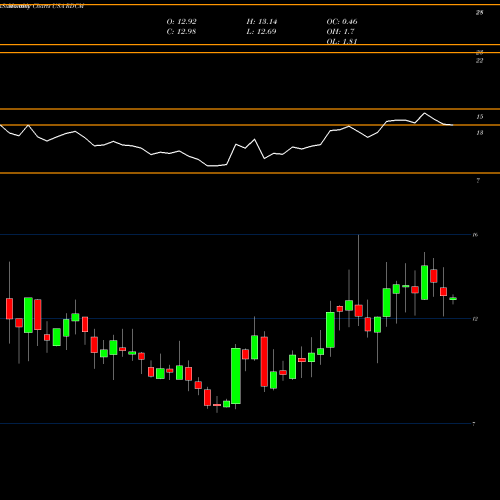
Task: Click the 12 label on the price axis
Action: 475,319
